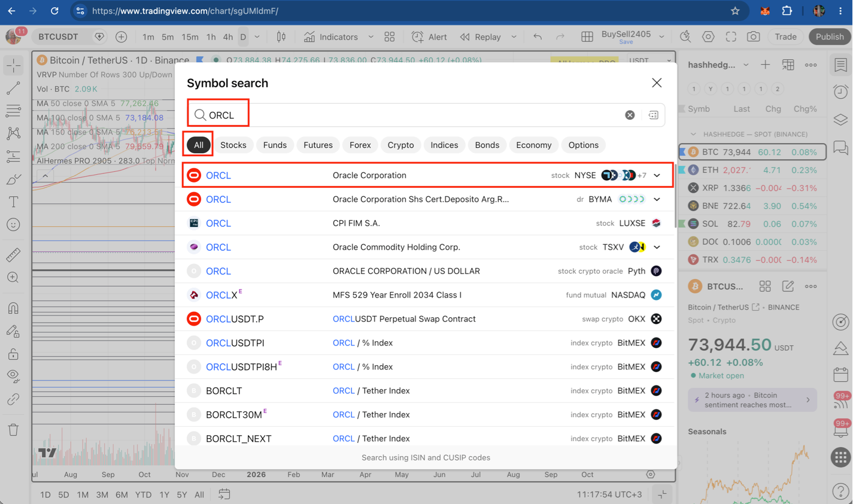Toggle the flag on the BTC watchlist row
Image resolution: width=853 pixels, height=504 pixels.
click(682, 152)
